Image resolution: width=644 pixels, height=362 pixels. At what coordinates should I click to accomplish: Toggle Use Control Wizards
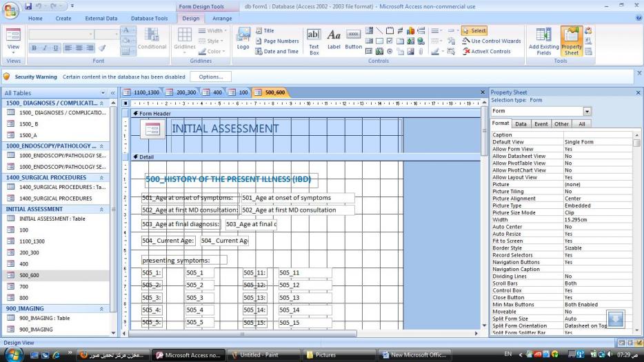click(x=492, y=41)
